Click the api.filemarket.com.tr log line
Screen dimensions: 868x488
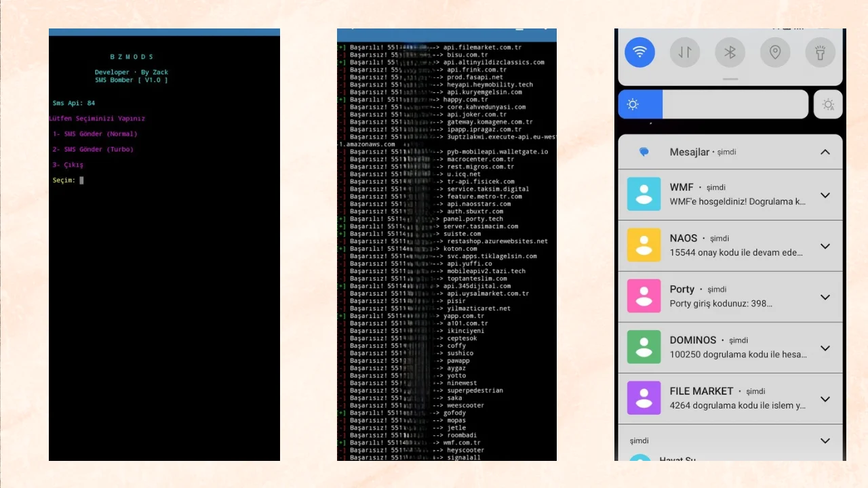430,47
